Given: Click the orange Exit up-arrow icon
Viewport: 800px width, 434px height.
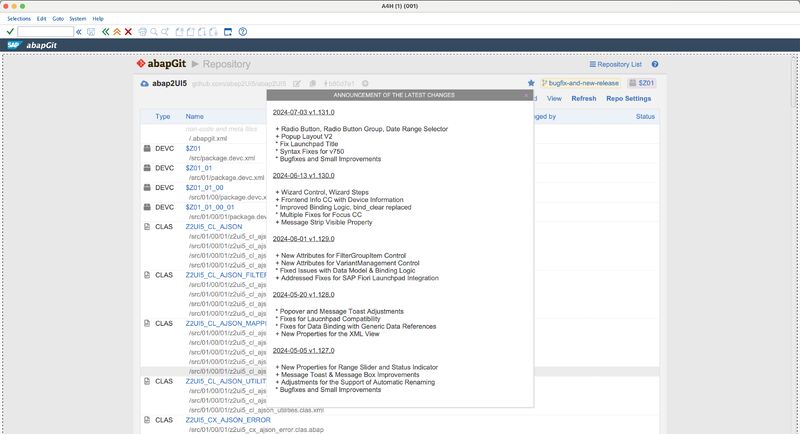Looking at the screenshot, I should [117, 32].
